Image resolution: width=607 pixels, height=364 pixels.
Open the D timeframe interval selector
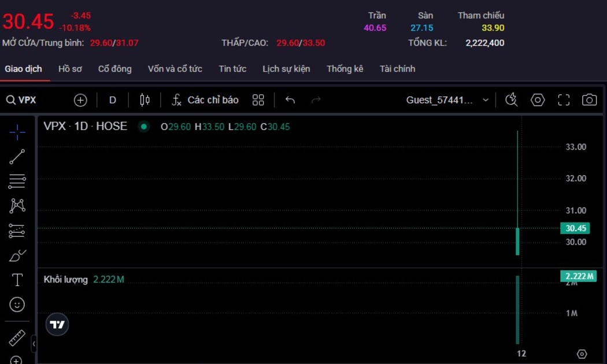pyautogui.click(x=113, y=100)
